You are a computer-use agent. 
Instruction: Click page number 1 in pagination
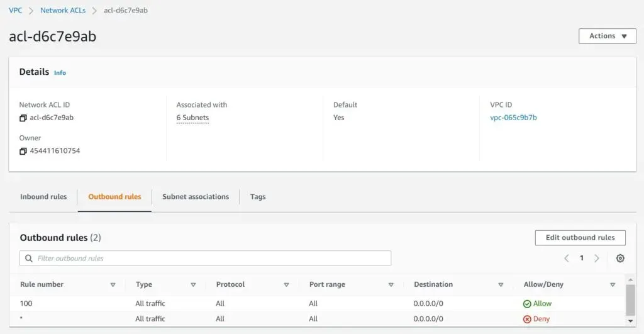[582, 258]
